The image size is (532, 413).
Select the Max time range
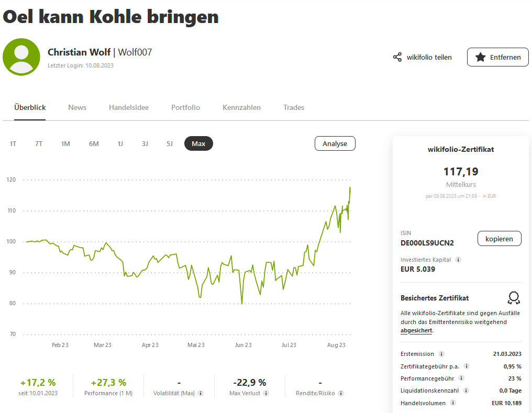[198, 143]
